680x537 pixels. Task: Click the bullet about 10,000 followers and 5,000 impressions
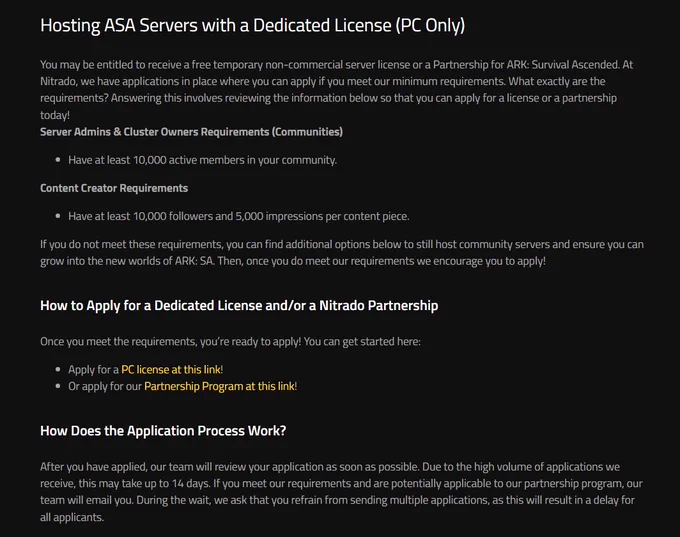point(239,216)
